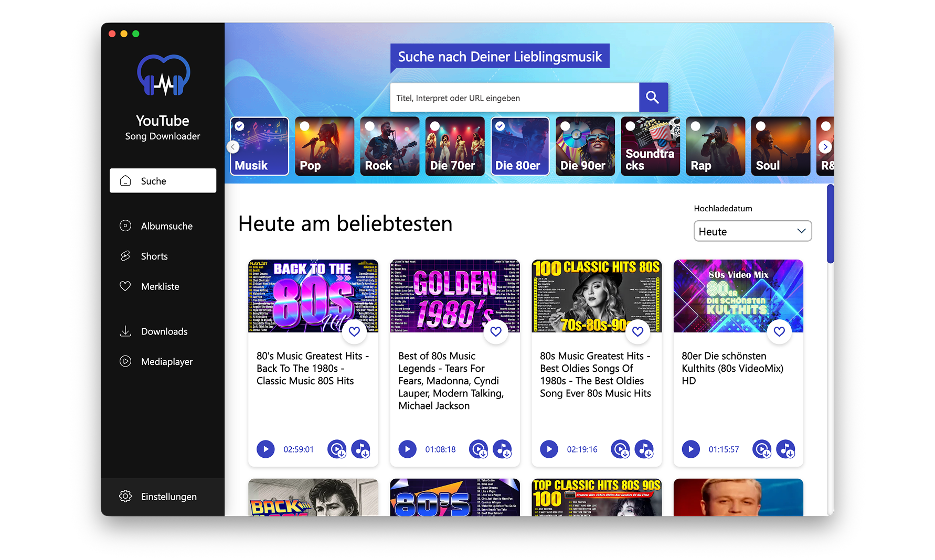The image size is (935, 560).
Task: Move the genre carousel to the right
Action: pyautogui.click(x=825, y=147)
